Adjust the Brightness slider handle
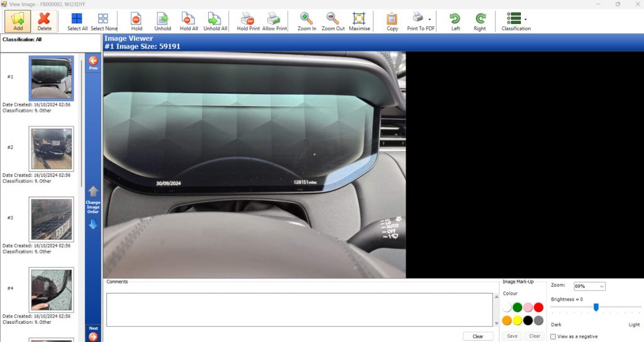Image resolution: width=644 pixels, height=342 pixels. tap(596, 307)
